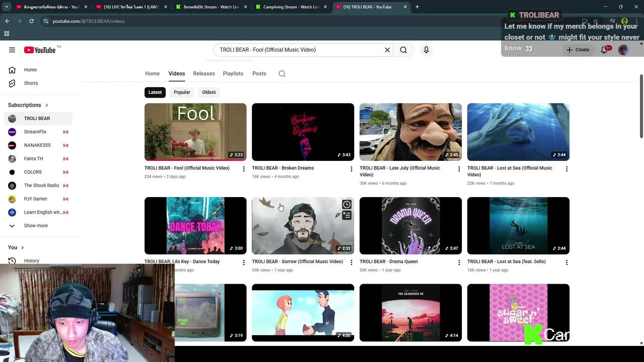Image resolution: width=644 pixels, height=362 pixels.
Task: Open StreamFlix subscription channel
Action: pos(38,132)
